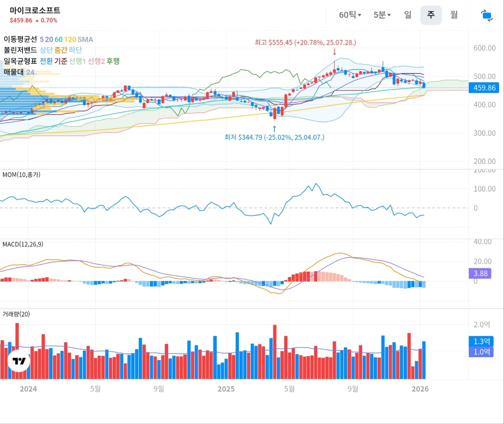Image resolution: width=504 pixels, height=424 pixels.
Task: Expand the 5분 minute interval dropdown
Action: click(382, 15)
